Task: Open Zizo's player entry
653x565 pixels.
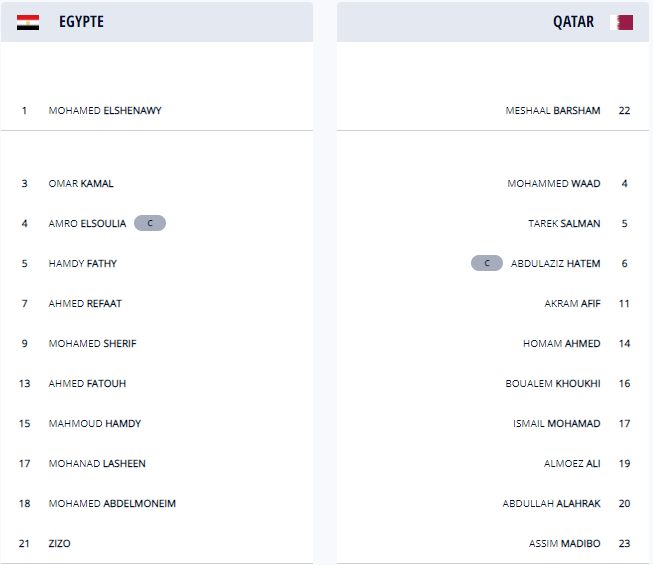Action: point(60,543)
